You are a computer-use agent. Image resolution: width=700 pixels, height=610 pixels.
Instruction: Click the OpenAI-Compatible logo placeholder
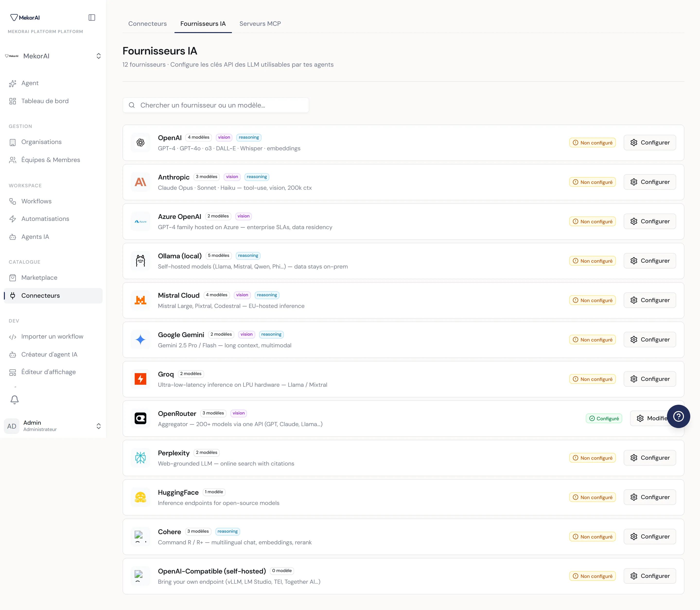140,576
